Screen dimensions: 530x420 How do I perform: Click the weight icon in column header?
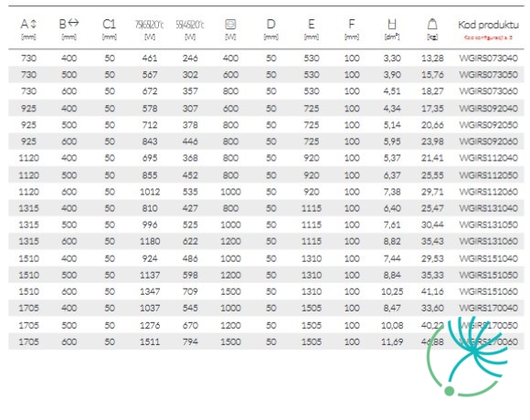pos(432,25)
